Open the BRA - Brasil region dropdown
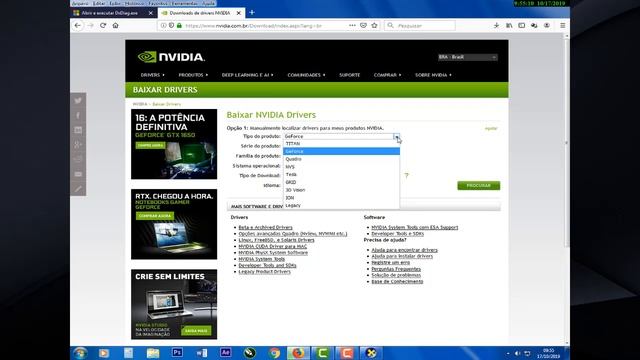Viewport: 640px width, 360px height. (x=467, y=57)
